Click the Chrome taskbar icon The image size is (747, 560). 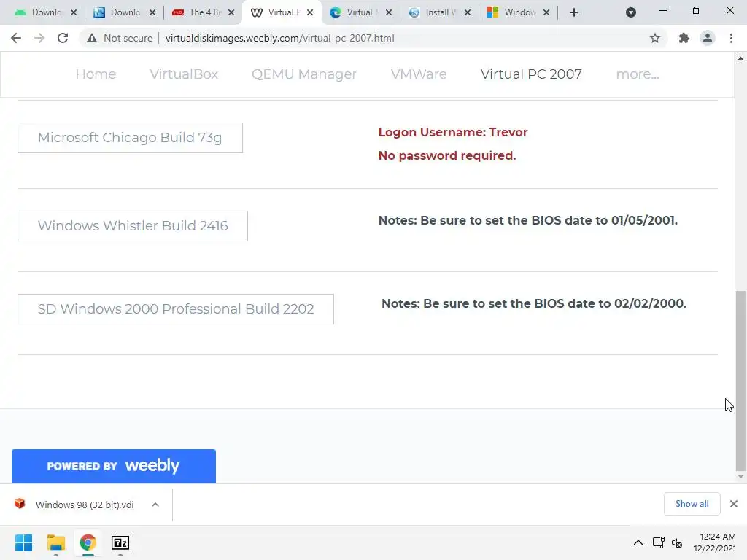click(x=88, y=542)
